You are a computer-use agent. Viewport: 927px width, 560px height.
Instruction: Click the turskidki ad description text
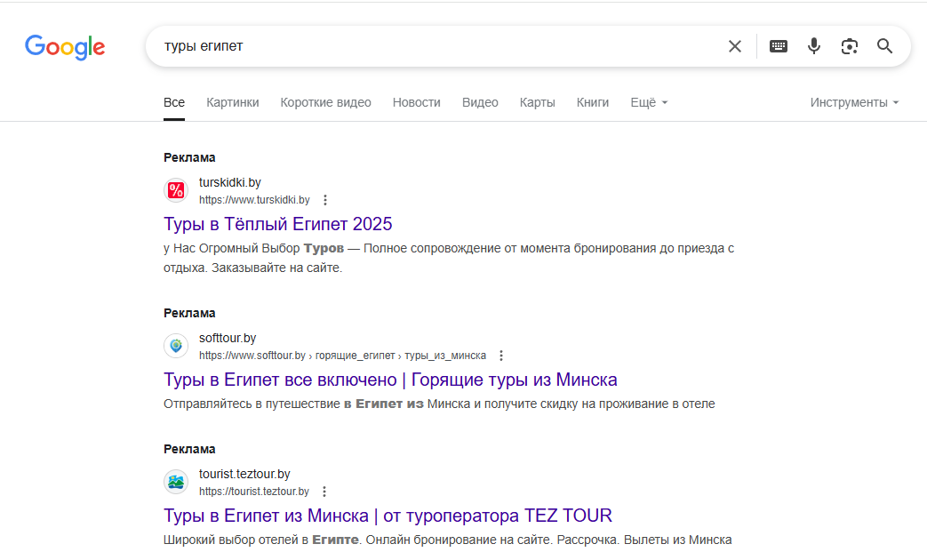(449, 258)
